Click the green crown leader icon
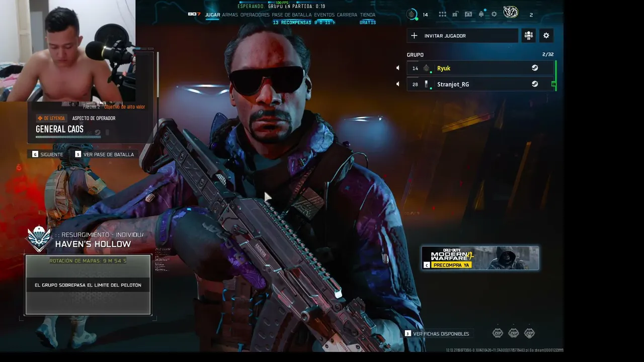This screenshot has width=644, height=362. [x=554, y=84]
